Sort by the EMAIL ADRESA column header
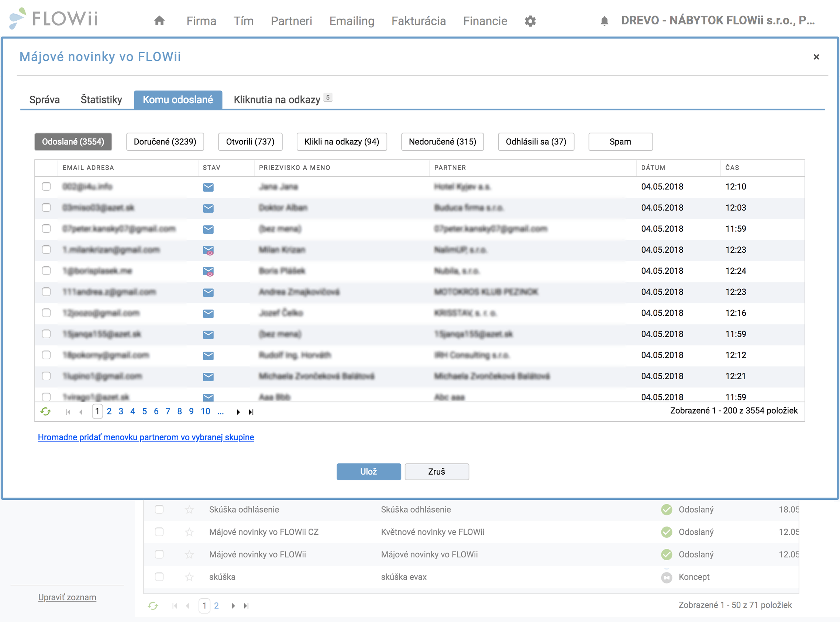 point(88,168)
